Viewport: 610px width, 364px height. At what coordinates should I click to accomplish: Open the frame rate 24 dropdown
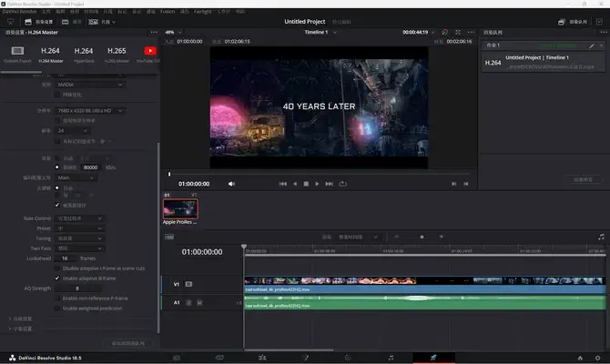click(x=72, y=131)
